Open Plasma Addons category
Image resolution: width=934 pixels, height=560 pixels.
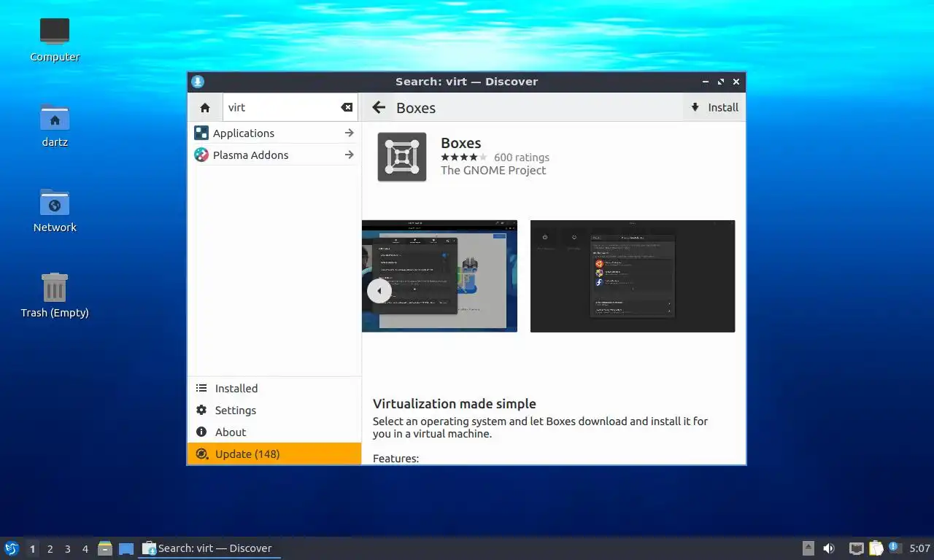coord(274,155)
